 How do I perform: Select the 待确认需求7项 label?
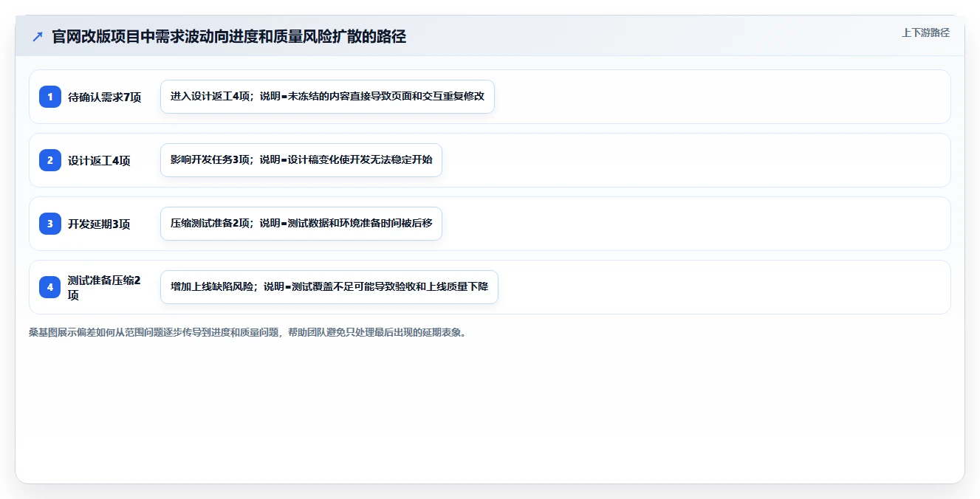coord(104,97)
